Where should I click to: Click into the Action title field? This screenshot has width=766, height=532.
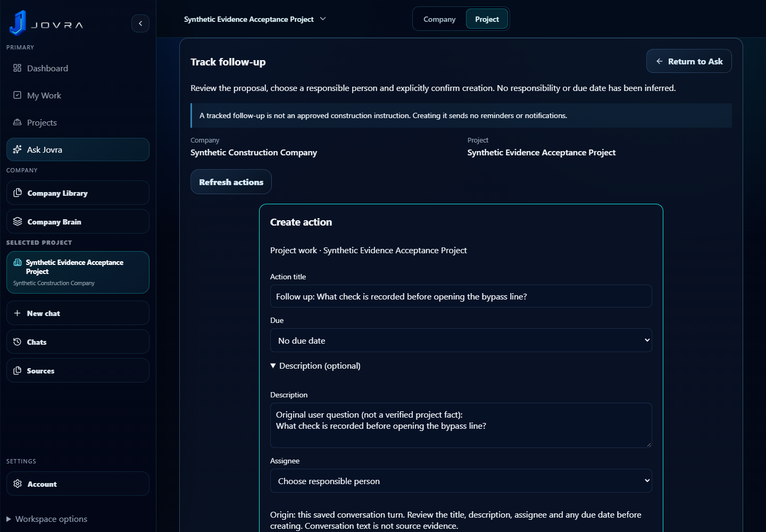point(461,296)
